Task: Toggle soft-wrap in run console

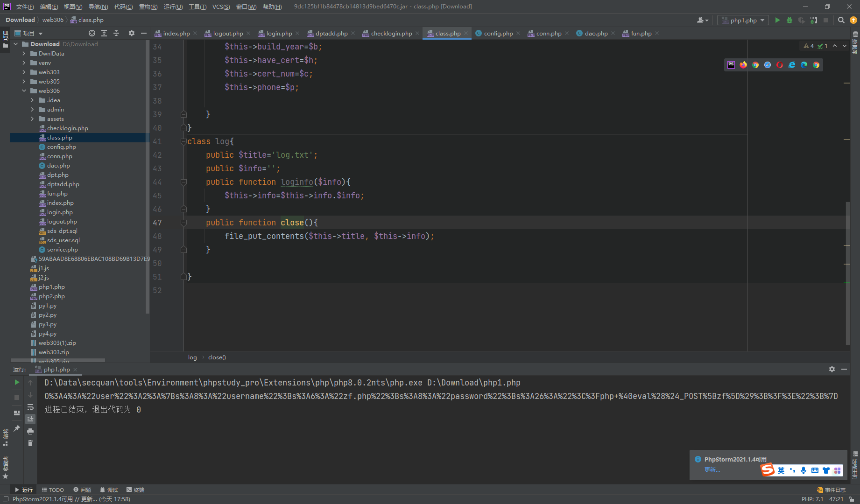Action: pyautogui.click(x=30, y=407)
